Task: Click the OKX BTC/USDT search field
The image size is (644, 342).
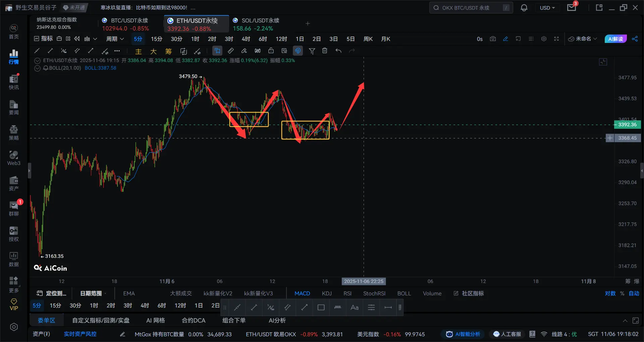Action: [471, 8]
